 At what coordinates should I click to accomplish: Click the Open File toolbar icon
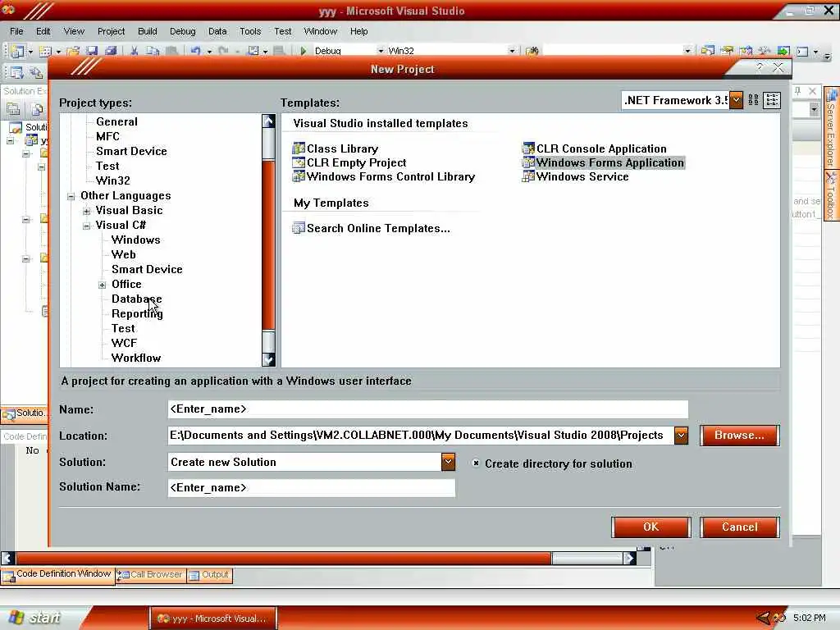(73, 51)
